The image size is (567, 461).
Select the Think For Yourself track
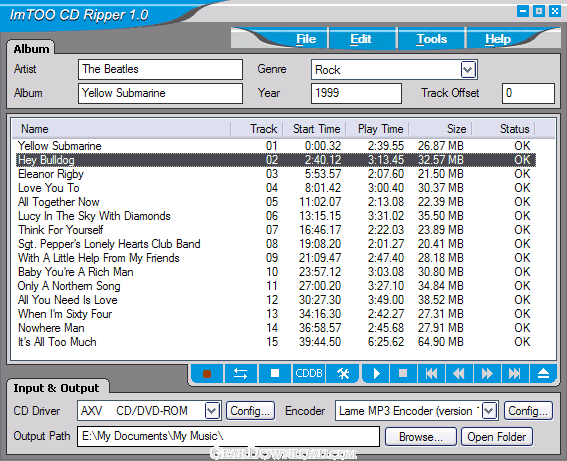coord(276,230)
